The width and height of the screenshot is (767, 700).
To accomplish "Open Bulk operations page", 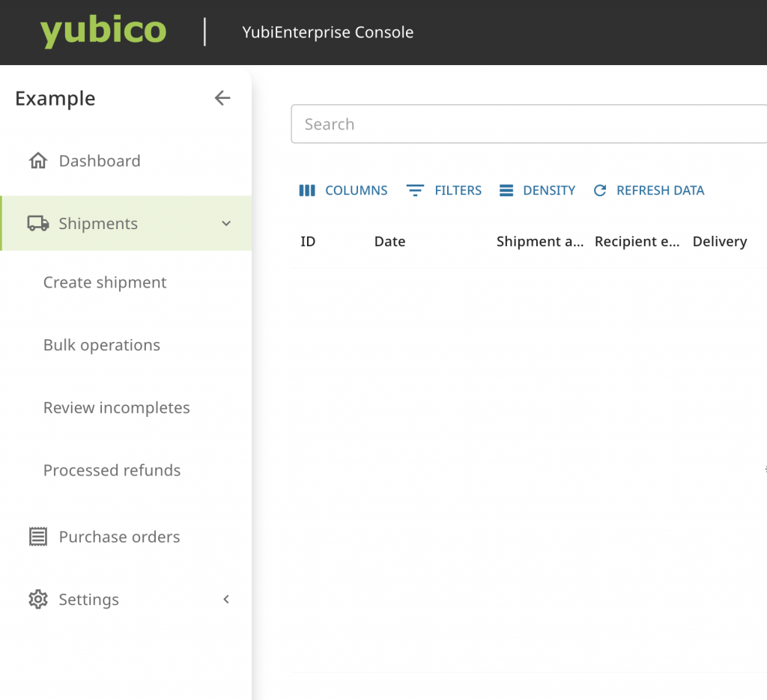I will pyautogui.click(x=102, y=345).
